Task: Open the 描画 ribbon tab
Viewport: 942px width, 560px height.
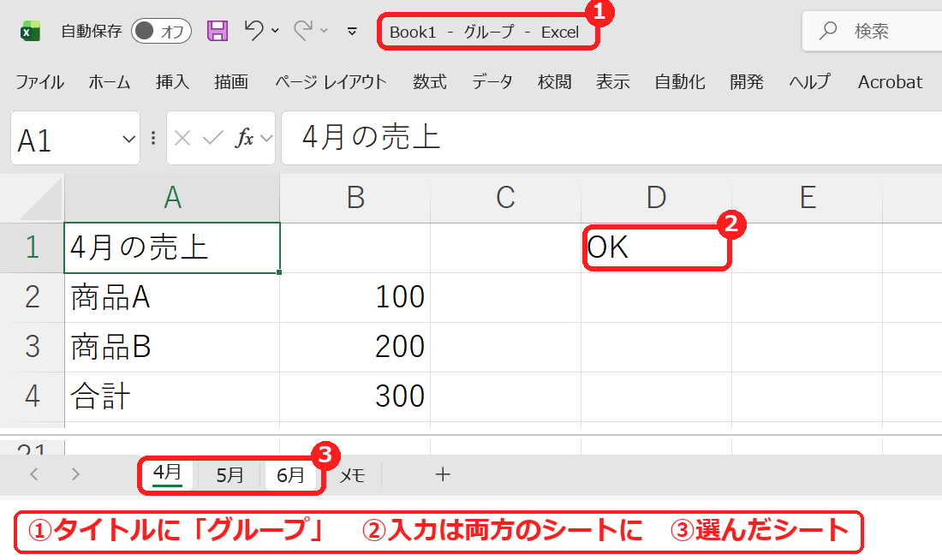Action: [231, 81]
